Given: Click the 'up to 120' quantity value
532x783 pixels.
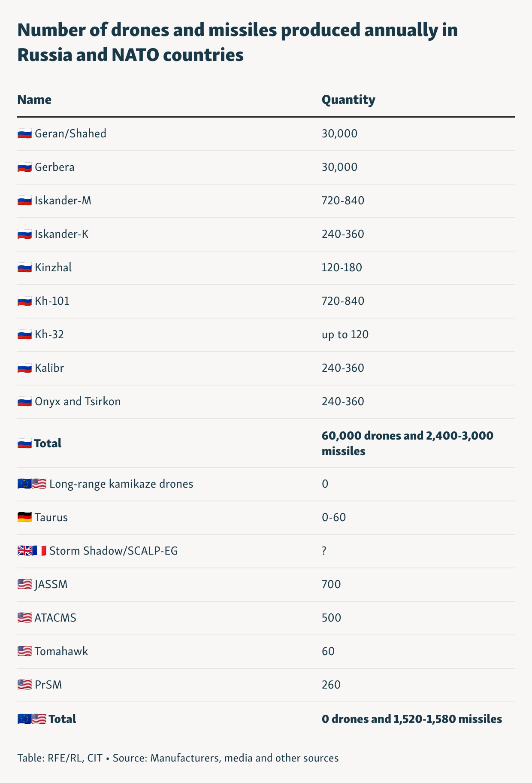Looking at the screenshot, I should click(x=345, y=334).
